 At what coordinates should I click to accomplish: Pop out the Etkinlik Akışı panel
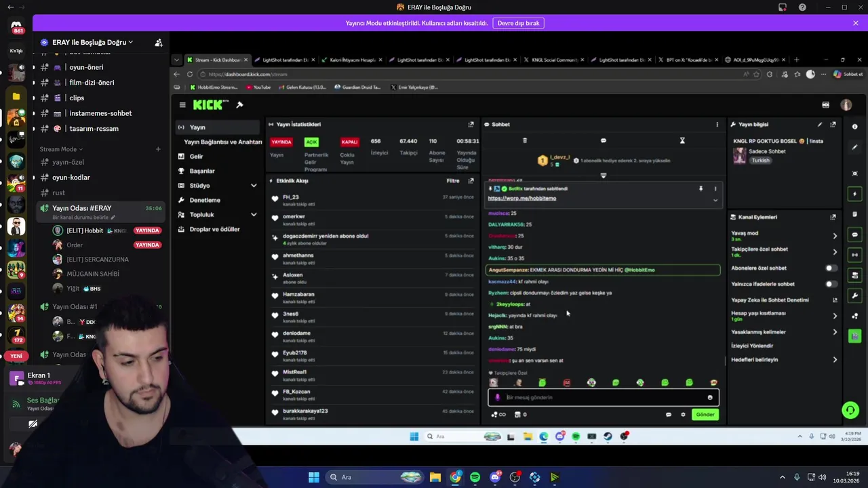tap(471, 181)
